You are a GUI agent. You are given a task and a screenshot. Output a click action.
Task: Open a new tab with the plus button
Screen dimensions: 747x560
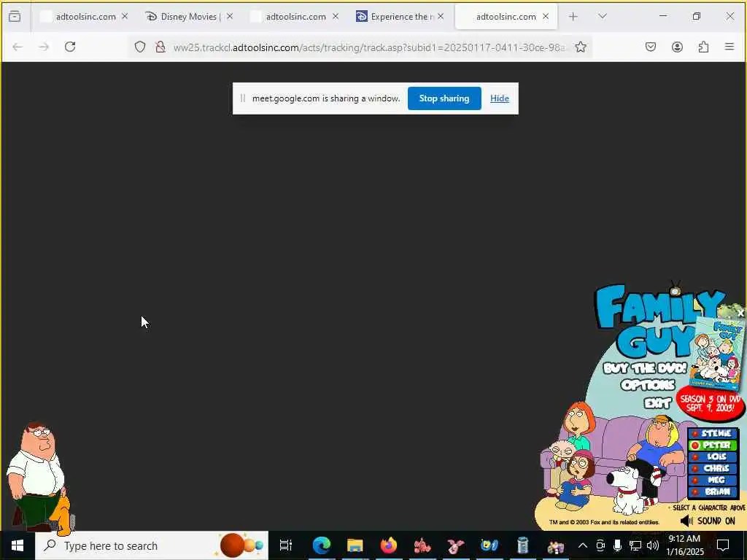point(573,17)
